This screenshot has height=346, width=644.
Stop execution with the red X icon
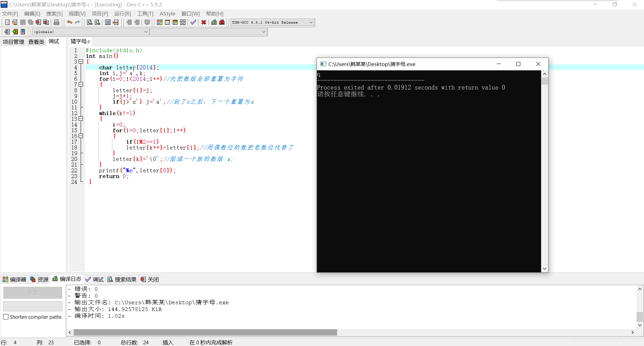coord(204,22)
